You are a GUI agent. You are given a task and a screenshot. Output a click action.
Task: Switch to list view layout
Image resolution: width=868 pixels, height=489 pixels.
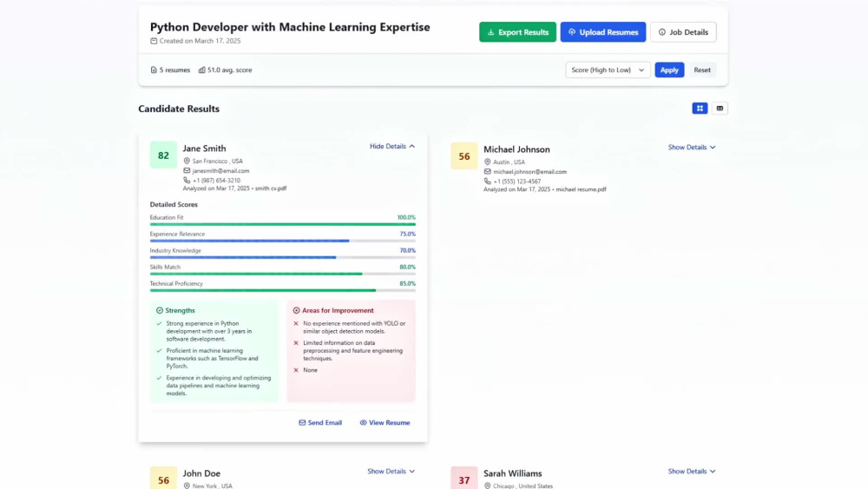coord(720,109)
